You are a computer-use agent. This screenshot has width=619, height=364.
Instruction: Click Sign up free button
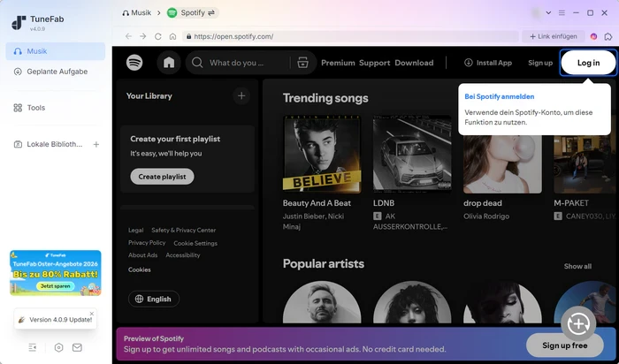[x=564, y=345]
